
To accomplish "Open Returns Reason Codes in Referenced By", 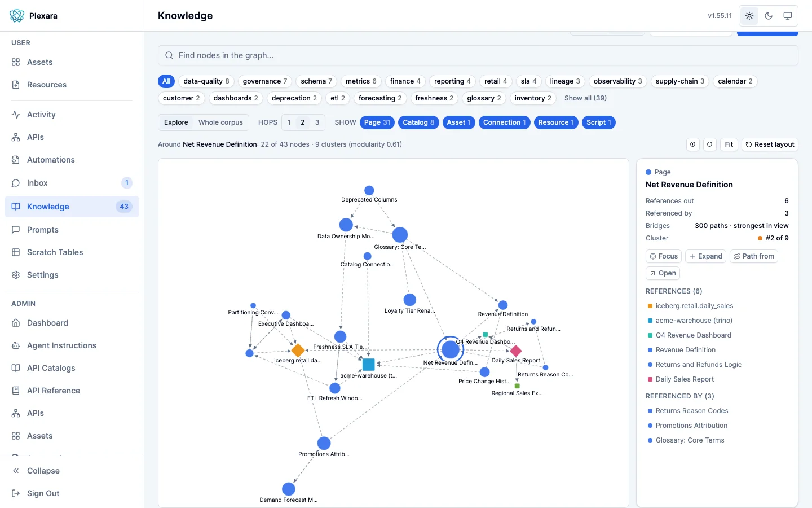I will [692, 411].
